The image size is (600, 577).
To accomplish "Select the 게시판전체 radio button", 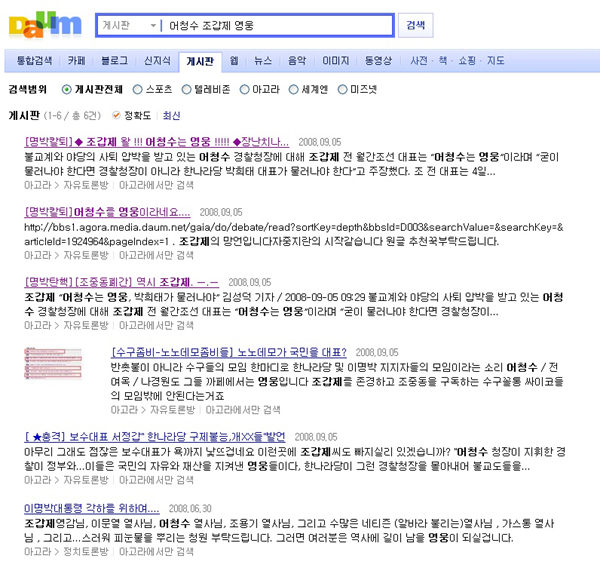I will click(x=67, y=90).
